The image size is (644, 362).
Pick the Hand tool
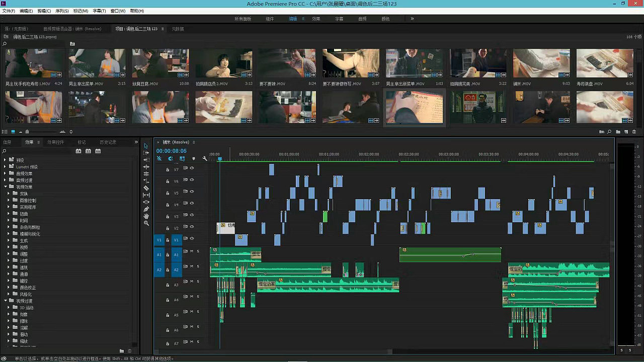(146, 216)
